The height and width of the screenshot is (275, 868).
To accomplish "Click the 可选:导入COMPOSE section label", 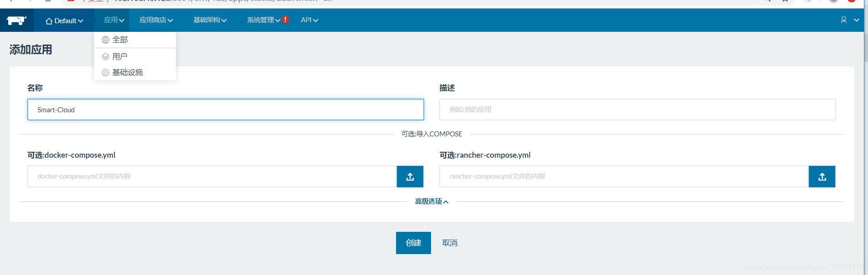I will [431, 134].
